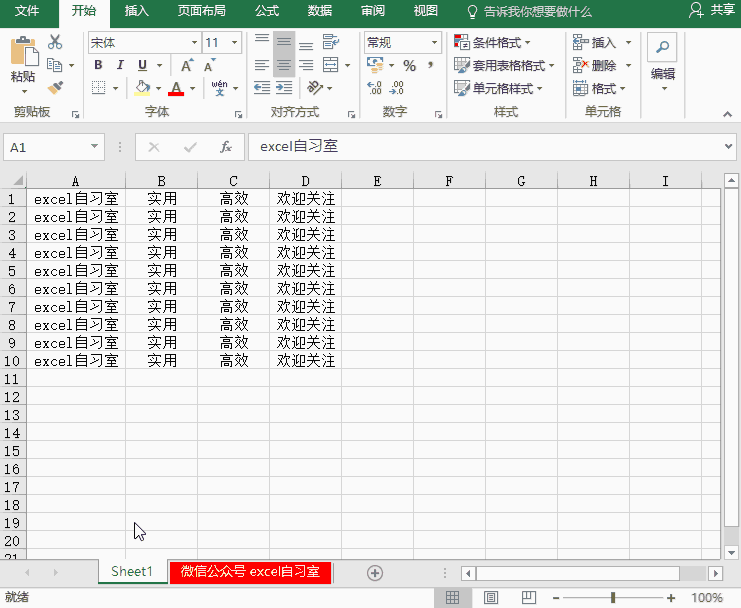Open the number format 常规 dropdown
The image size is (741, 608).
[434, 43]
